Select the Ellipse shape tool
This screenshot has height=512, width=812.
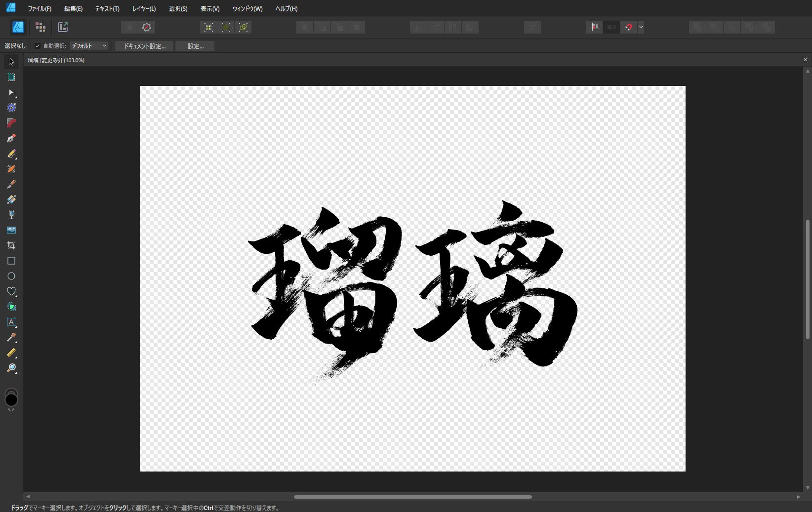[11, 276]
